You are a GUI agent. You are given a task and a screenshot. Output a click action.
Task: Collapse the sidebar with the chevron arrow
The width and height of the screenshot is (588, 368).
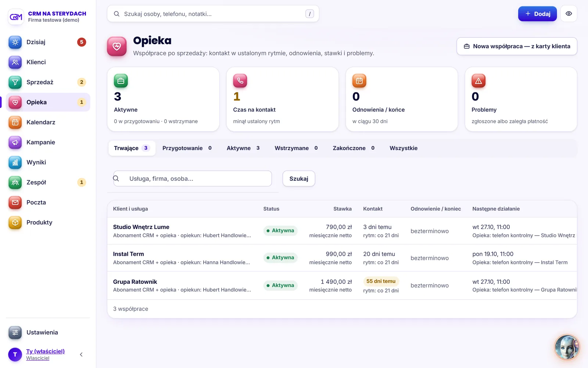(81, 354)
